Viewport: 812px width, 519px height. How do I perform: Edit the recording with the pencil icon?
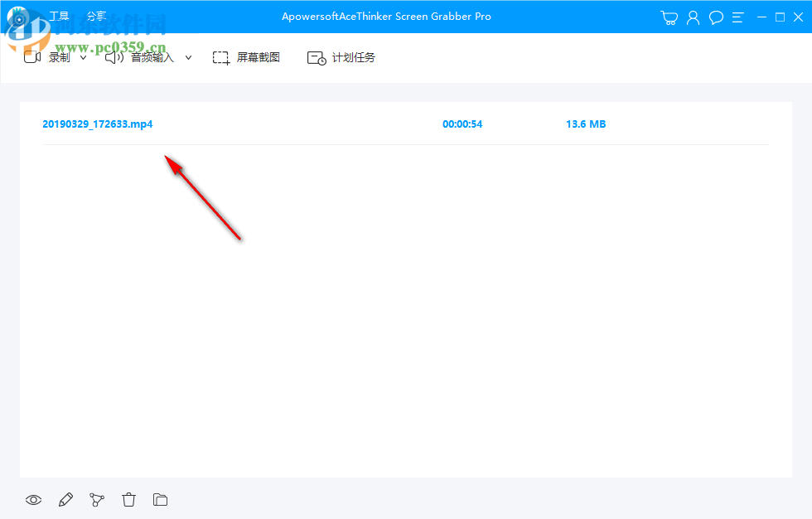click(65, 499)
